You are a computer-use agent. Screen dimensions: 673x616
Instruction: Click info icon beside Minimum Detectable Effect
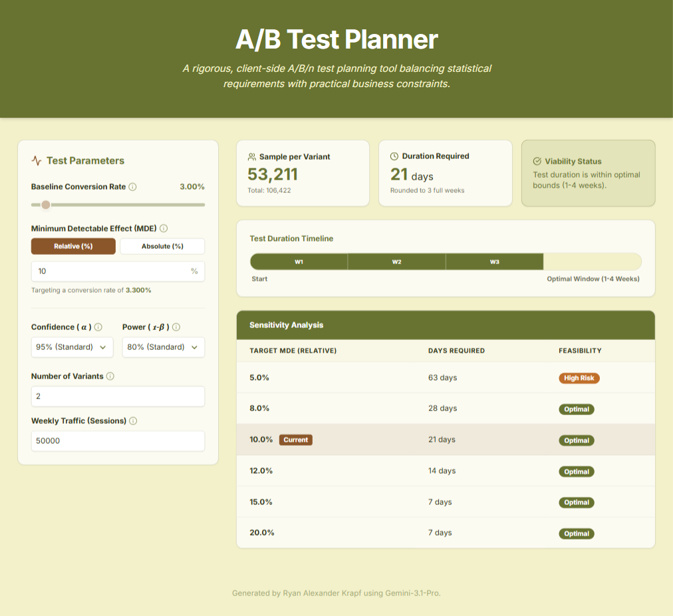tap(164, 228)
